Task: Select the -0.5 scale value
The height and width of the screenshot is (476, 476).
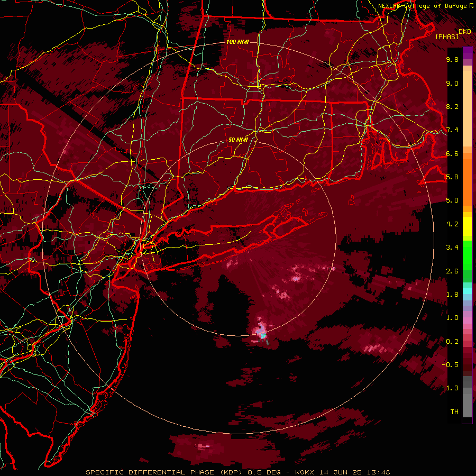Action: tap(450, 365)
